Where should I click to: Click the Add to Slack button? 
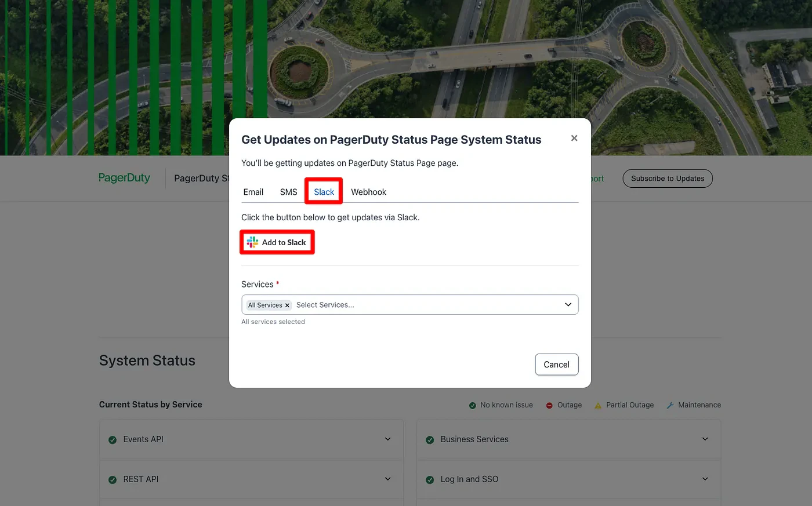277,242
